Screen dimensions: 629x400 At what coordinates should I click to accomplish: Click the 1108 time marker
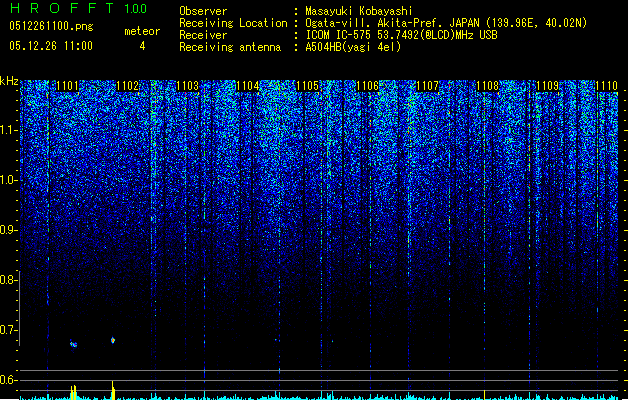487,86
